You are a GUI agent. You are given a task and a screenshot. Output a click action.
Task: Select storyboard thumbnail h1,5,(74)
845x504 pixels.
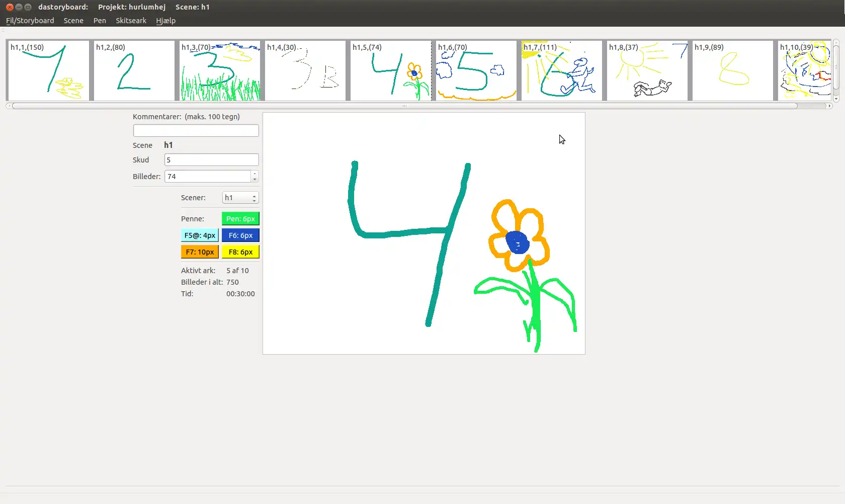click(x=391, y=71)
